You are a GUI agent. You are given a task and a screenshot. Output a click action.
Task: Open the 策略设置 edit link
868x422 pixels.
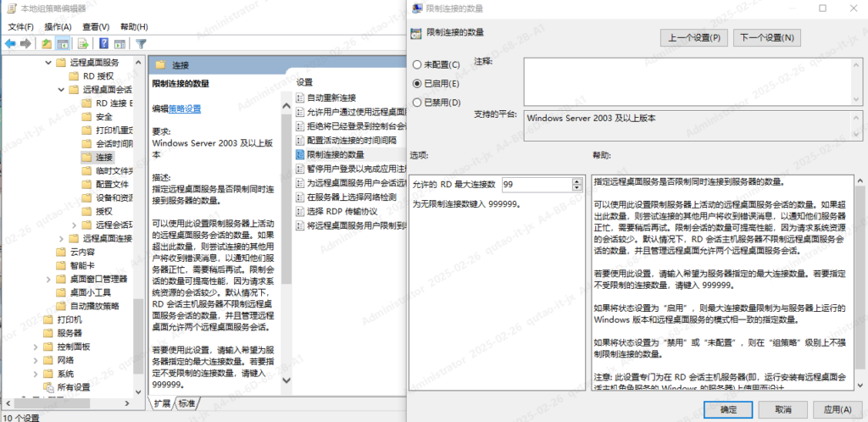pyautogui.click(x=185, y=108)
